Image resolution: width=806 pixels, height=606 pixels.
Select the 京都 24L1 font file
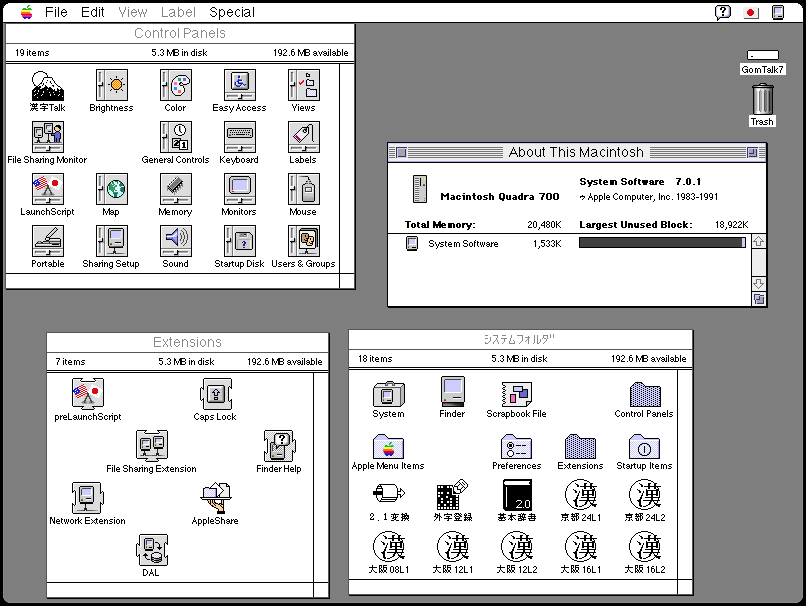(x=580, y=495)
